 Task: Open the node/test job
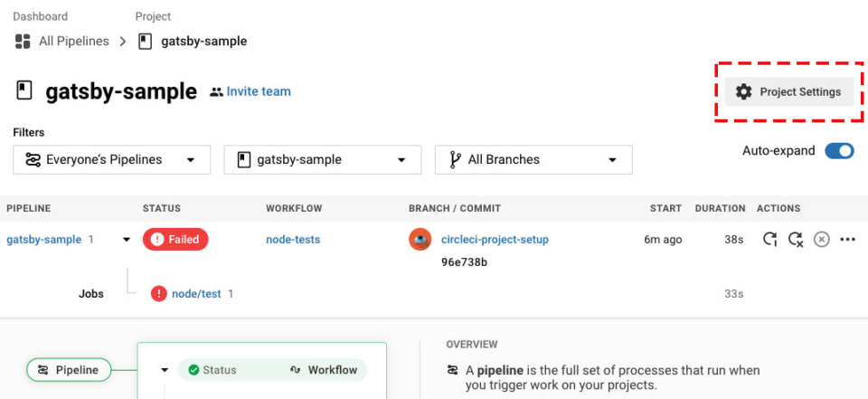tap(196, 294)
